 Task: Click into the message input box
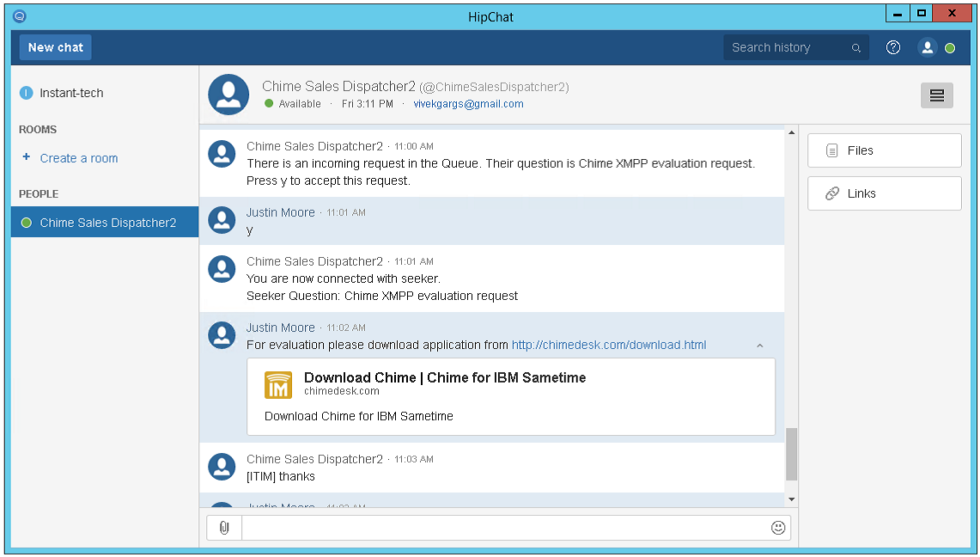pyautogui.click(x=506, y=528)
